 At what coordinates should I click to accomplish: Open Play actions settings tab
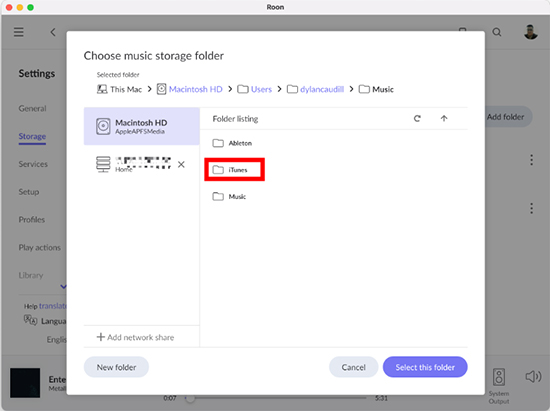[40, 247]
